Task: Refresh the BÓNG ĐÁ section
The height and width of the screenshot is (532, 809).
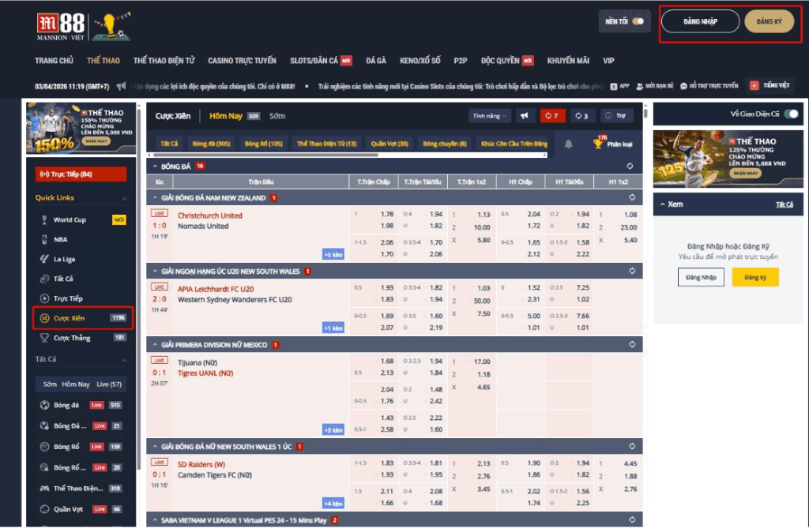Action: (630, 166)
